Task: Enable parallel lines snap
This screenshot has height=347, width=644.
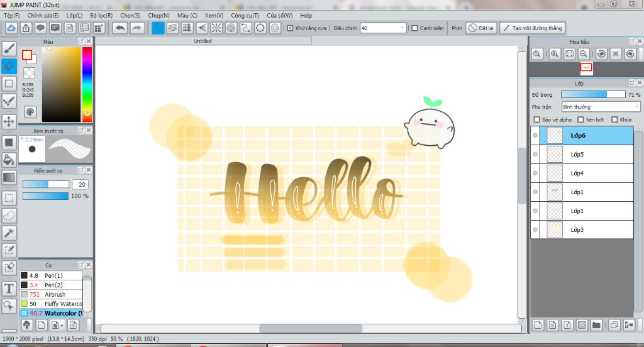Action: tap(172, 28)
